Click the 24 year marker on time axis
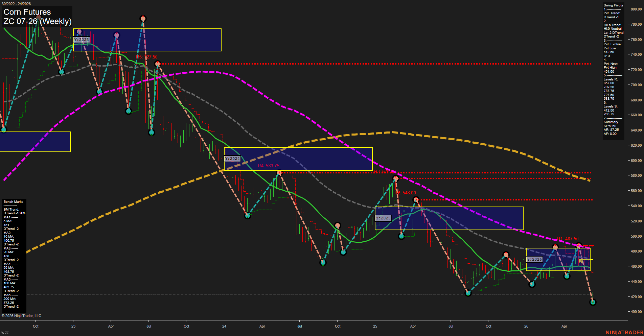This screenshot has height=336, width=644. click(224, 327)
